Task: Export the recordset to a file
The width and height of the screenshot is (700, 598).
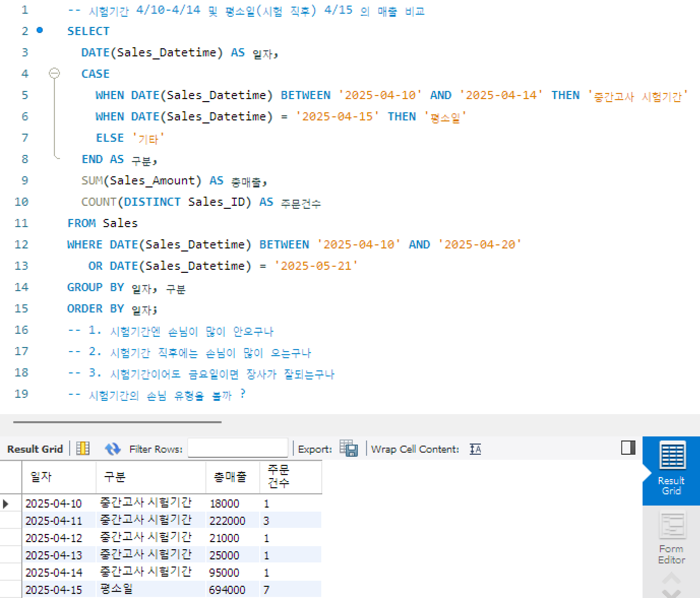Action: click(x=349, y=449)
